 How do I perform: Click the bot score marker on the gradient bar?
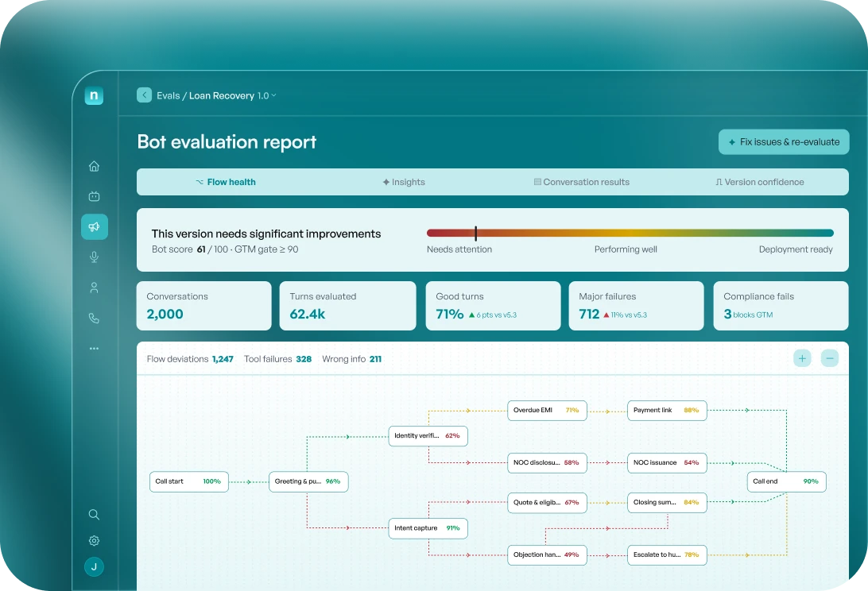tap(475, 234)
